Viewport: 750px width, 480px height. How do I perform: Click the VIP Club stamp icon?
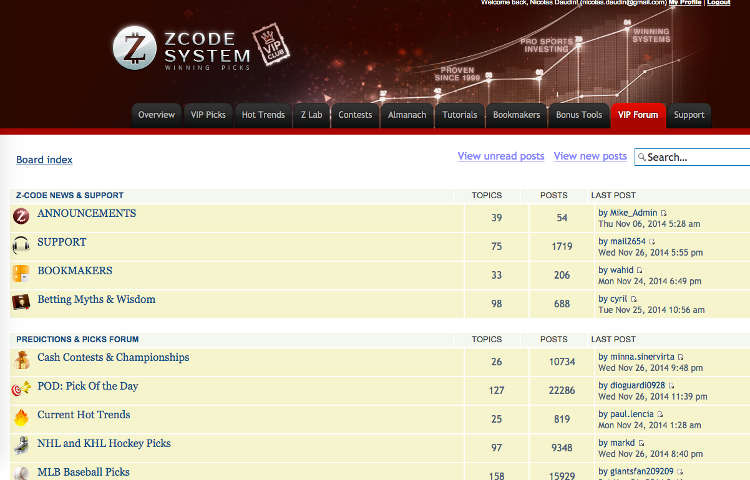point(271,44)
